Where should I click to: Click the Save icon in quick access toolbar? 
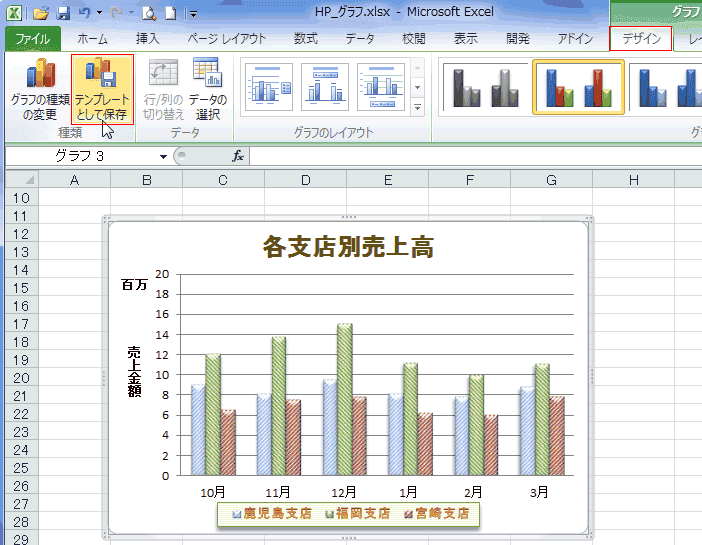pos(63,13)
